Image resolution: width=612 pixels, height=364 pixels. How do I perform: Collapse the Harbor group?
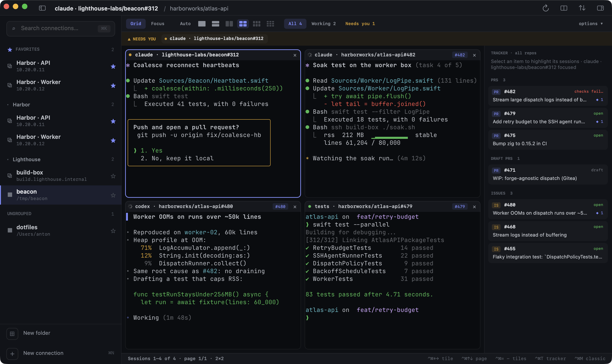pos(8,105)
